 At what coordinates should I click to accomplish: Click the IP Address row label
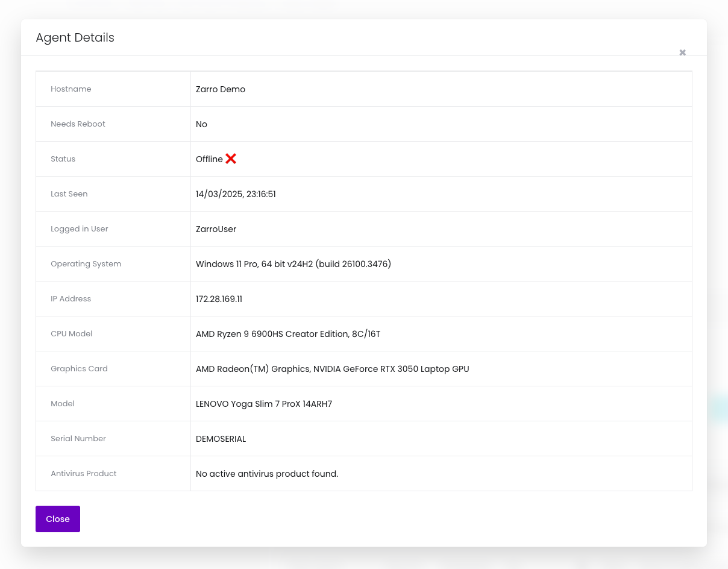tap(71, 299)
